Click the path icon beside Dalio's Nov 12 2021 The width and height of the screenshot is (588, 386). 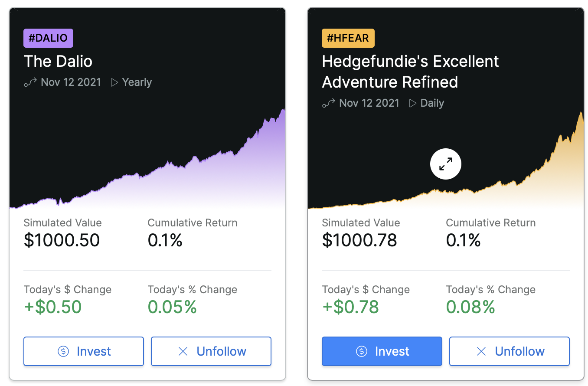coord(29,82)
